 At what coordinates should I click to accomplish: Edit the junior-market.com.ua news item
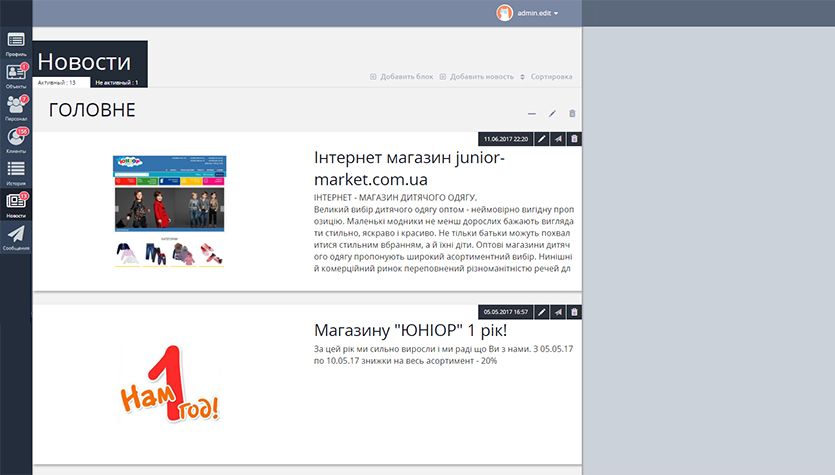click(x=542, y=139)
